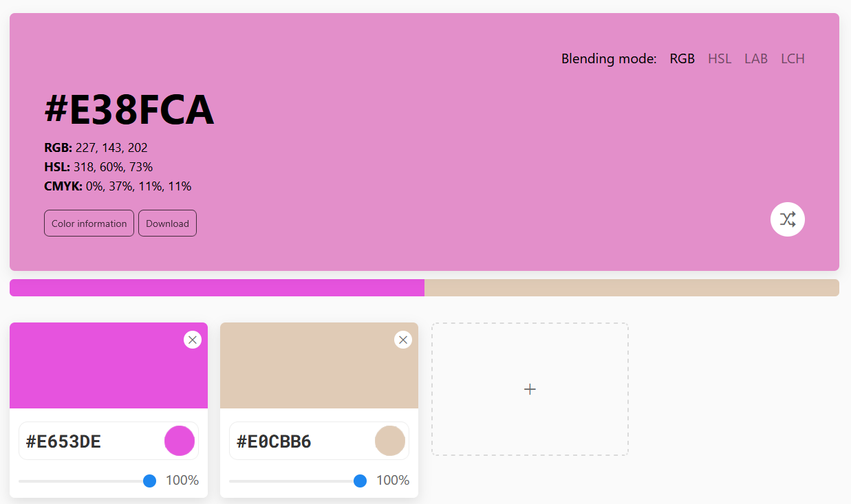This screenshot has width=851, height=504.
Task: Click the shuffle colors icon
Action: point(788,219)
